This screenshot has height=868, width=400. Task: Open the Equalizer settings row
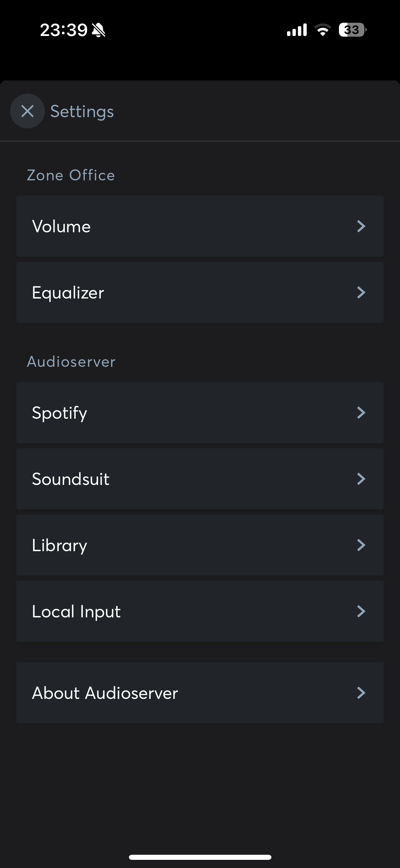[x=199, y=292]
